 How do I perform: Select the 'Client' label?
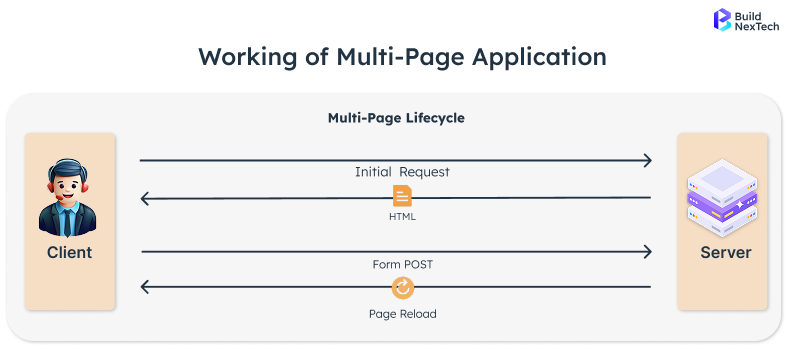click(x=70, y=252)
